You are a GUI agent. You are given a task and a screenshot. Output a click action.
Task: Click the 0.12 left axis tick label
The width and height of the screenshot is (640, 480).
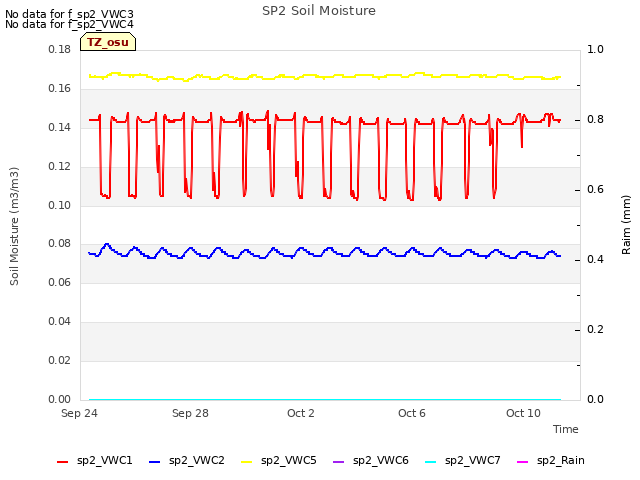pyautogui.click(x=59, y=167)
